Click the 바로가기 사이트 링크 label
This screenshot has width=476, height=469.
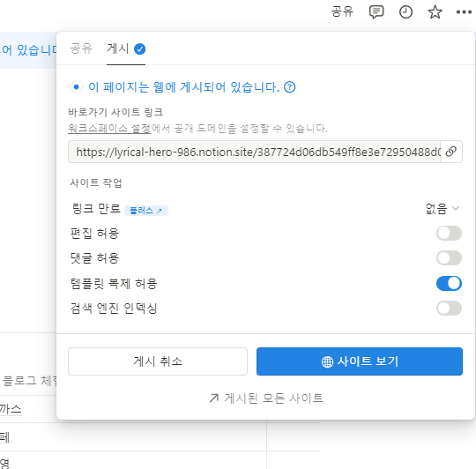pos(115,112)
